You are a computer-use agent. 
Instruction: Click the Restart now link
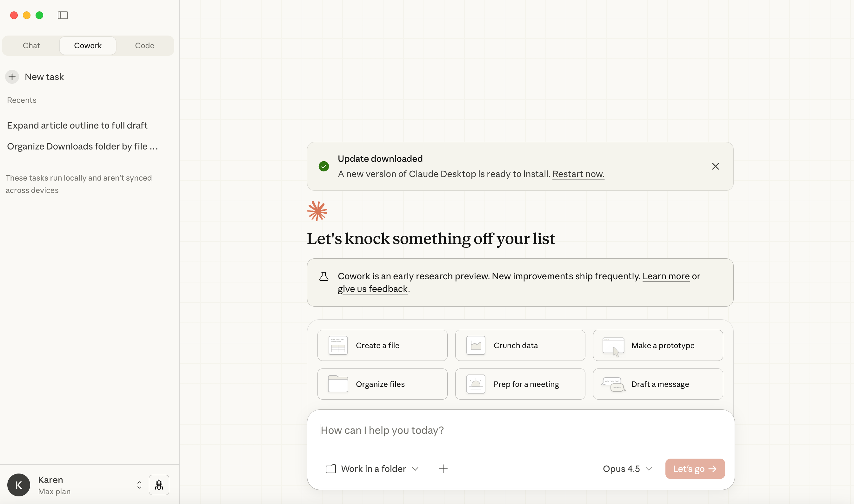tap(578, 174)
